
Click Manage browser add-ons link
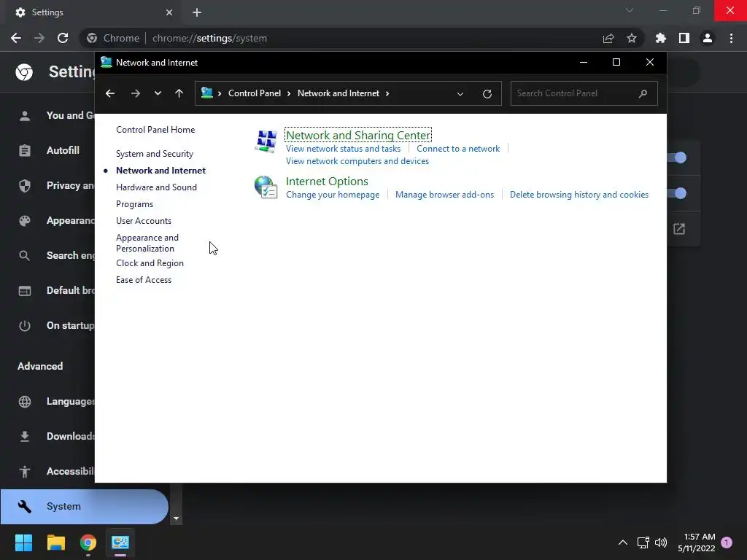click(x=444, y=195)
